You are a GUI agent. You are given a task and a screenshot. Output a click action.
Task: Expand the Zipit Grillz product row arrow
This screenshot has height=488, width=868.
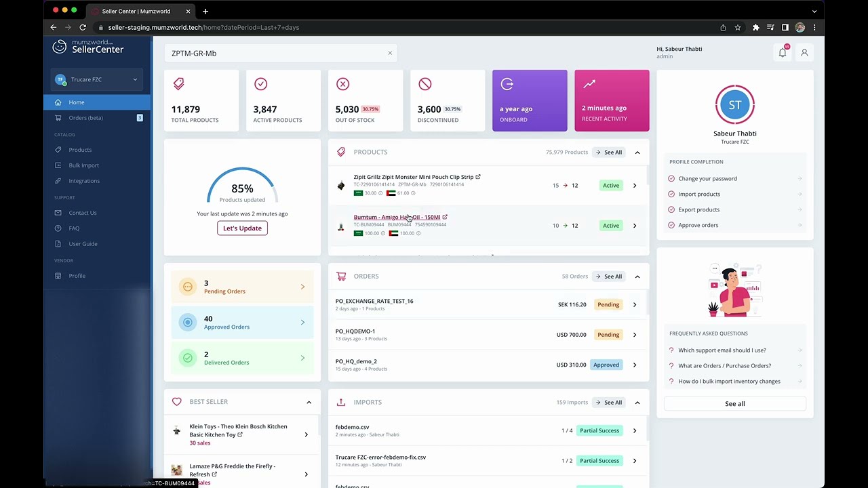[x=635, y=186]
